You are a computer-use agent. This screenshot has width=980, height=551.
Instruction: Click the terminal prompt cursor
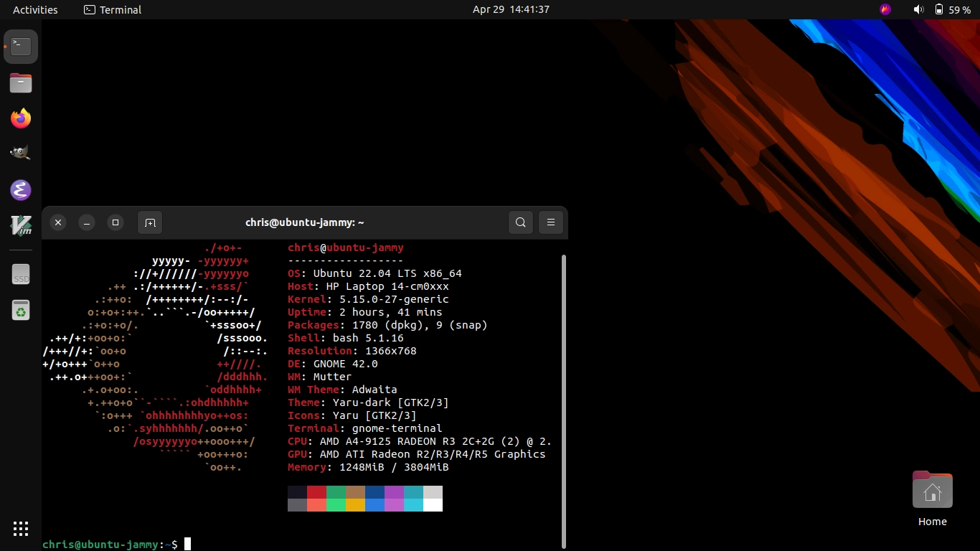(188, 545)
